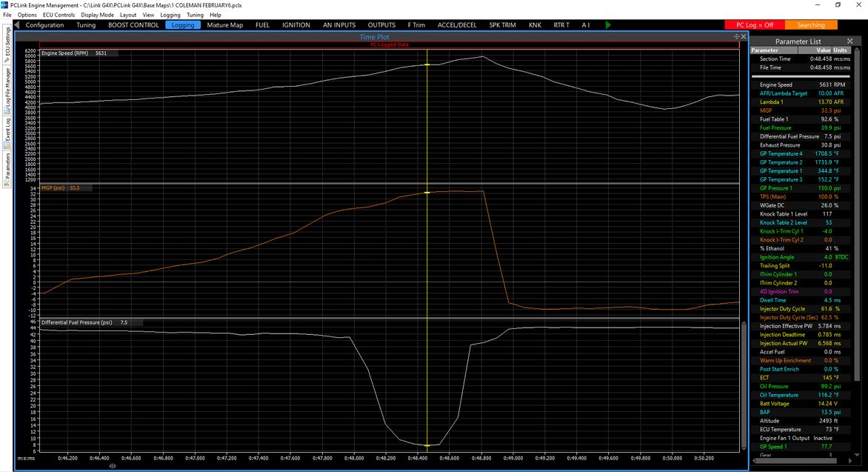Viewport: 868px width, 472px height.
Task: Click the Units column header
Action: (x=841, y=50)
